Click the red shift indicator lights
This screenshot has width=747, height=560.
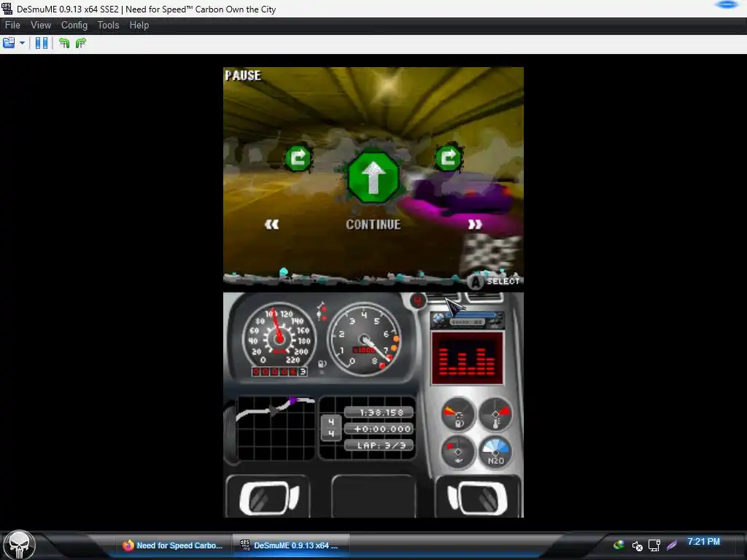pos(322,311)
